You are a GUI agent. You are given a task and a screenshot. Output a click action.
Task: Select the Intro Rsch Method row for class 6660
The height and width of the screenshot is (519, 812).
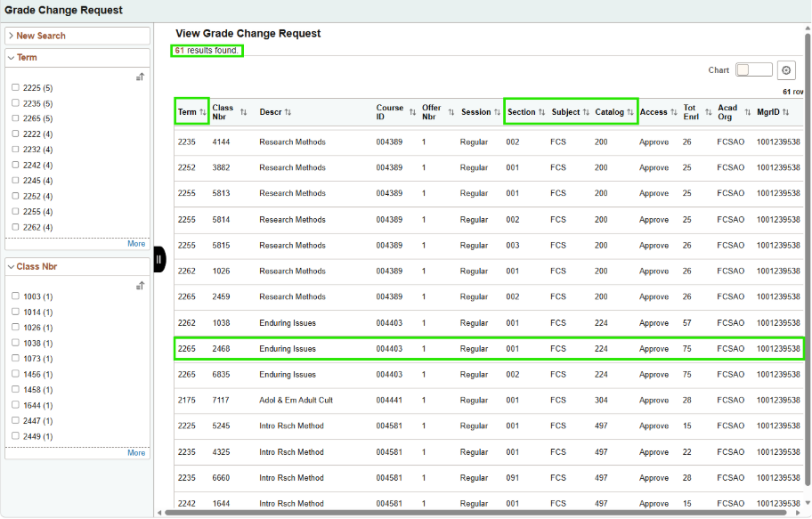(489, 477)
